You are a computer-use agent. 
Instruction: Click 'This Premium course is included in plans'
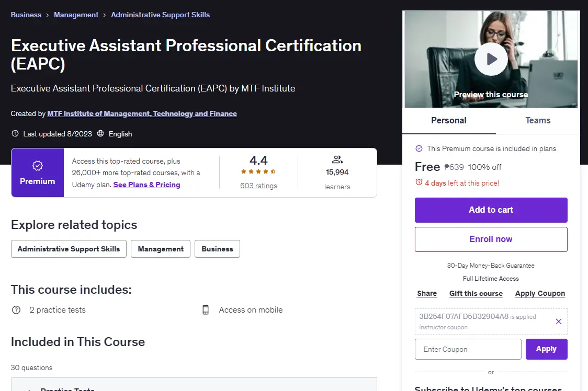click(x=492, y=149)
